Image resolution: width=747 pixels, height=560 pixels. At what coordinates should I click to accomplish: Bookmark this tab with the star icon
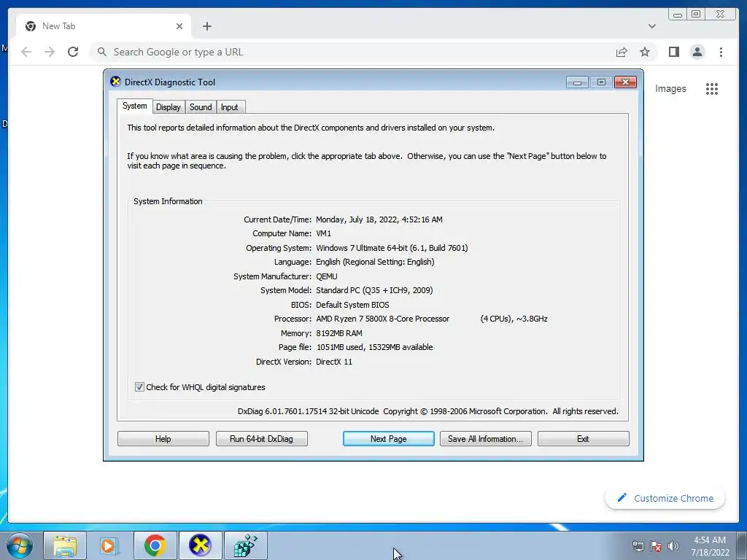tap(645, 52)
